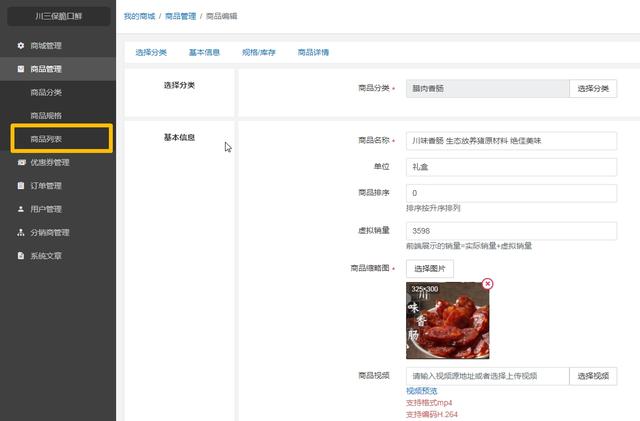Open 商品管理 in the sidebar
This screenshot has width=640, height=421.
pos(58,69)
